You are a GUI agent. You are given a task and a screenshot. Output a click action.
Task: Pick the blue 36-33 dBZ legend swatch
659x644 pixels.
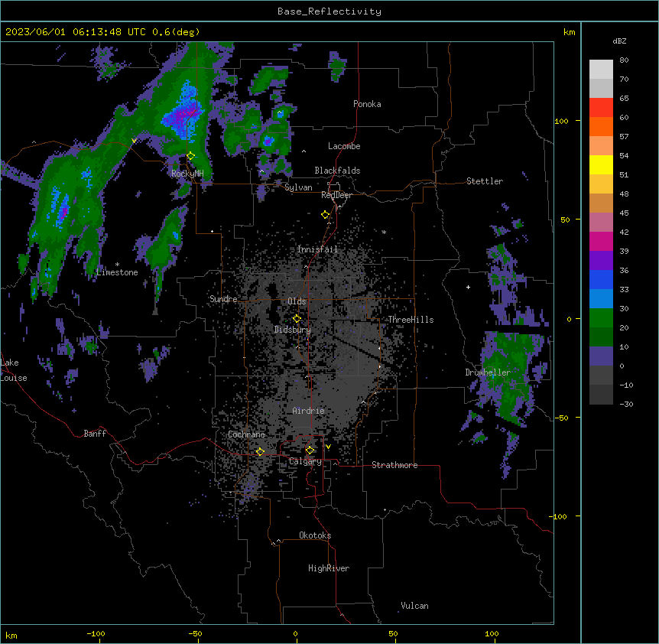coord(601,279)
